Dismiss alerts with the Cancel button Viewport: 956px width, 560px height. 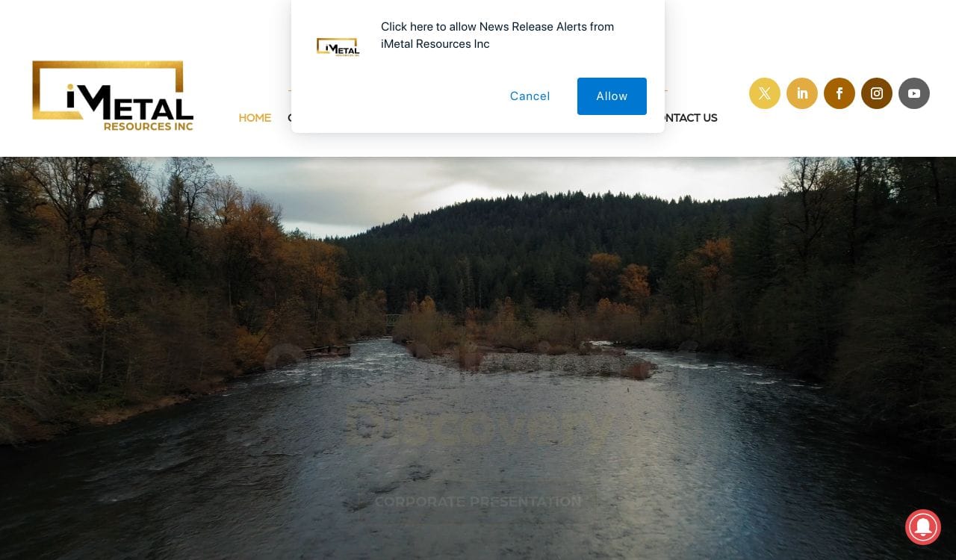tap(530, 96)
